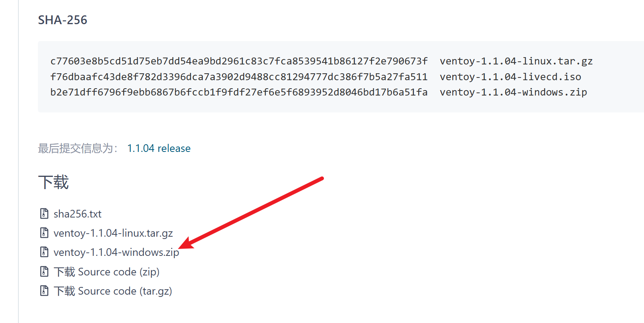
Task: Click the 下载 section heading
Action: click(x=53, y=182)
